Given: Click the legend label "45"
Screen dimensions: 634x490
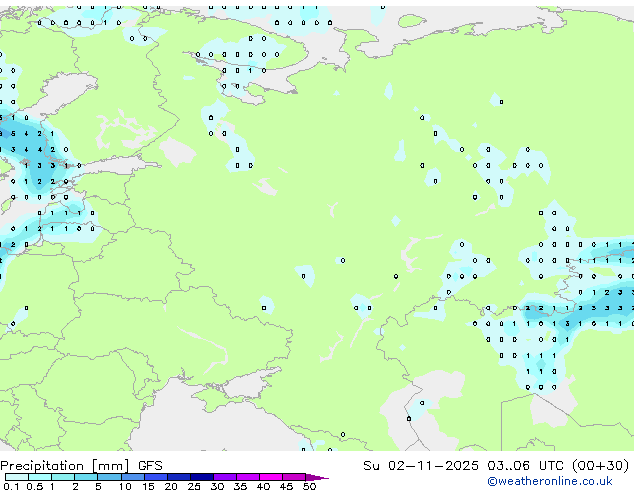Looking at the screenshot, I should click(286, 486).
